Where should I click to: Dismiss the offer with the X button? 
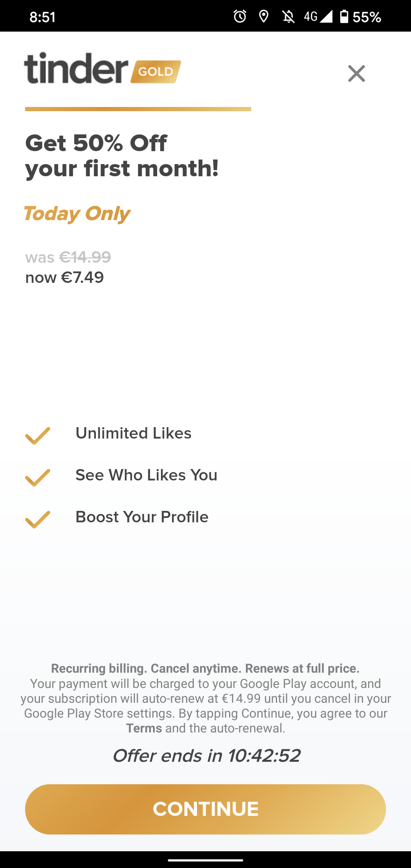pyautogui.click(x=357, y=73)
